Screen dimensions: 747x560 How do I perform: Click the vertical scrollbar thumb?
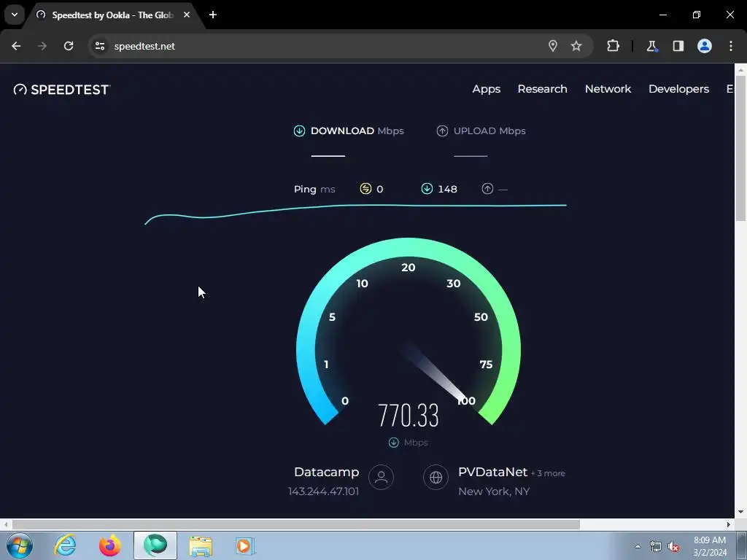point(741,147)
